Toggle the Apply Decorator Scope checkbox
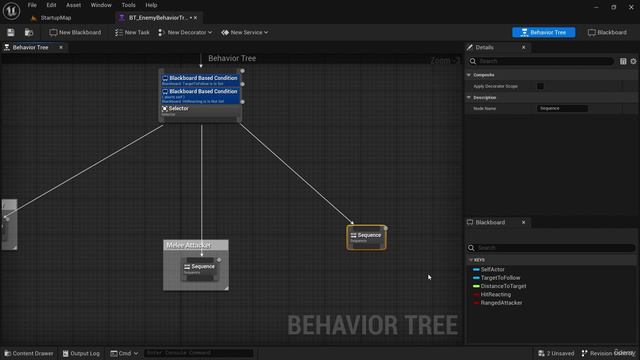Viewport: 640px width, 360px height. pyautogui.click(x=540, y=86)
